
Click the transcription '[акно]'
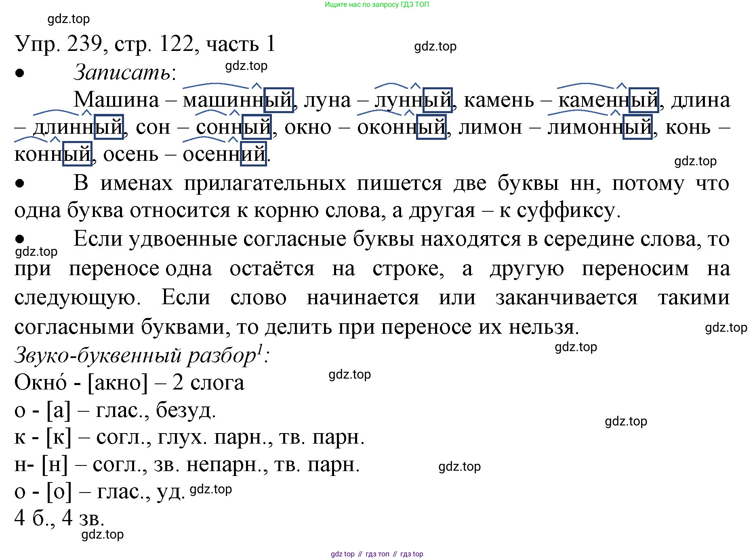[118, 382]
